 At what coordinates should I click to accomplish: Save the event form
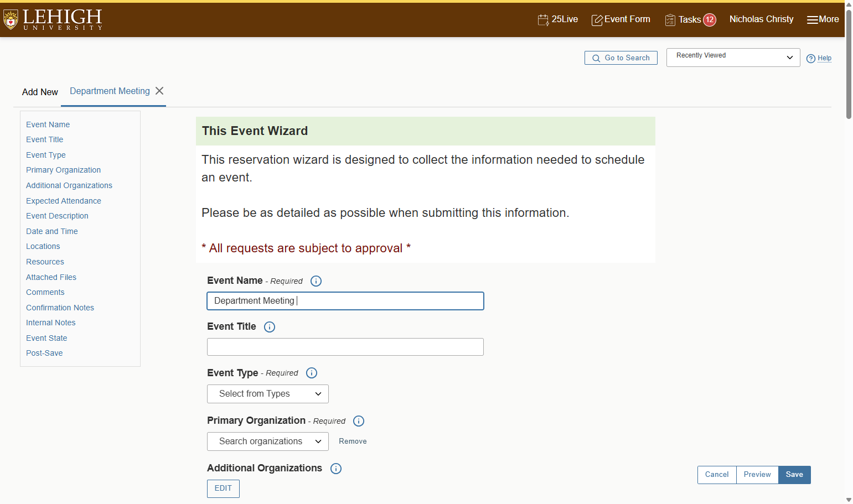coord(794,475)
